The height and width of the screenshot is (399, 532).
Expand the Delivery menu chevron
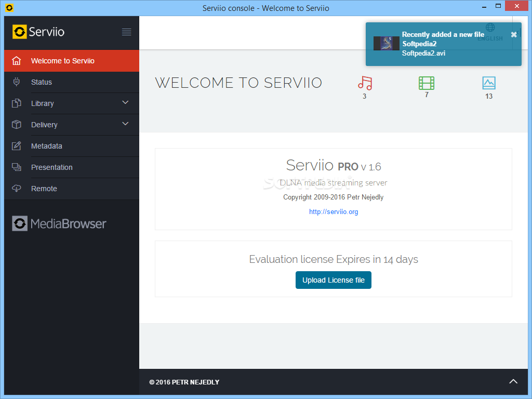[x=125, y=124]
